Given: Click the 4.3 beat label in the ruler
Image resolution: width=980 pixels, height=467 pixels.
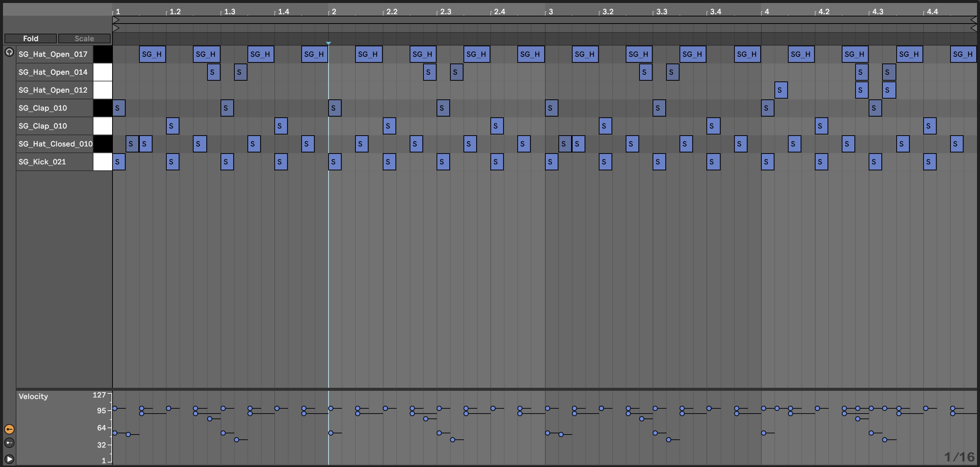Looking at the screenshot, I should click(x=878, y=12).
